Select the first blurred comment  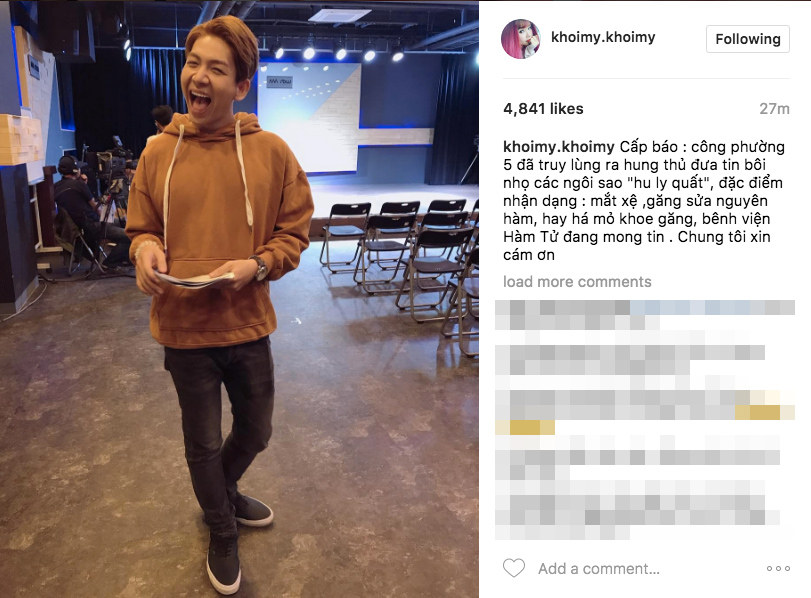click(644, 315)
